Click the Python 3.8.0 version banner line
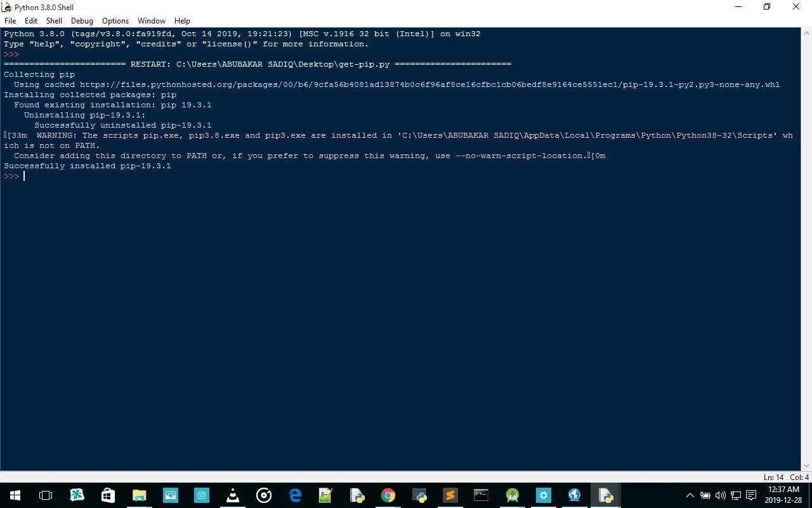Image resolution: width=812 pixels, height=508 pixels. click(x=242, y=34)
